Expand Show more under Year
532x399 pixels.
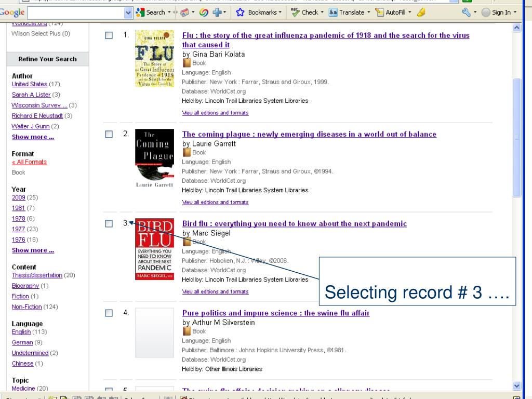click(33, 250)
